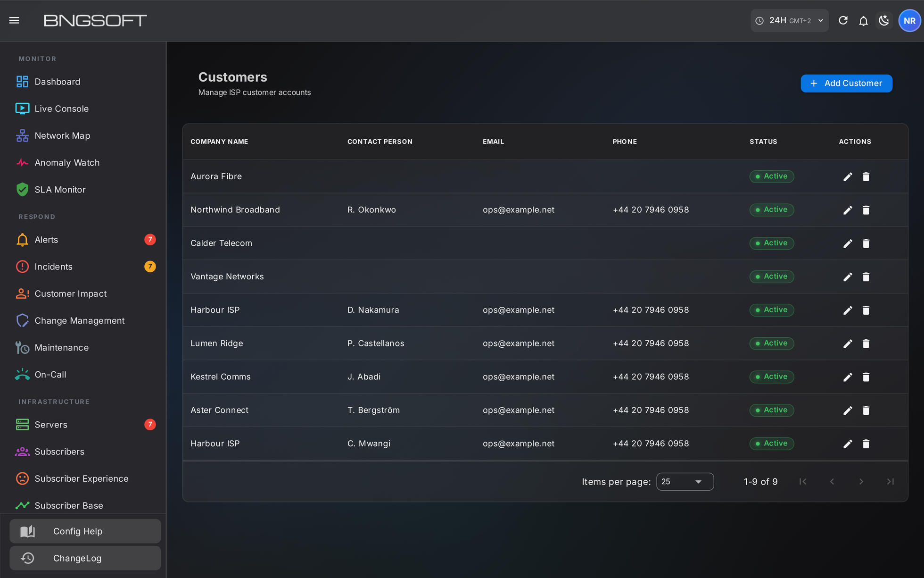Click the ChangeLog button
The image size is (924, 578).
click(85, 558)
